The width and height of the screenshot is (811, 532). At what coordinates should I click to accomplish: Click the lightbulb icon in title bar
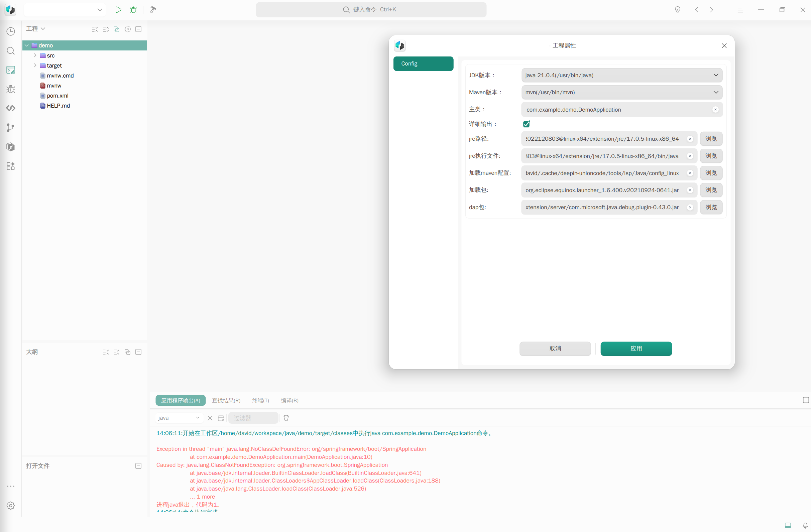678,10
